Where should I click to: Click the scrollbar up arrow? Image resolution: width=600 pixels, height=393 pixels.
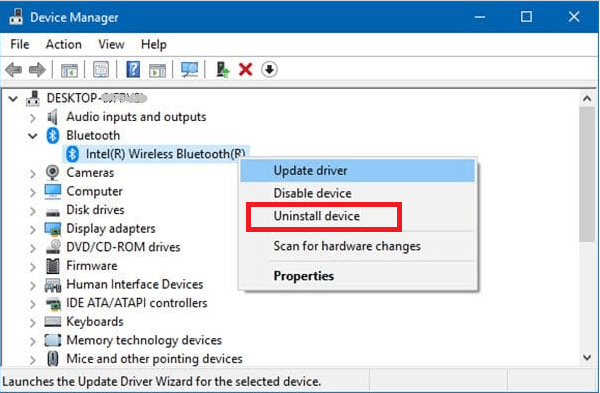tap(587, 99)
